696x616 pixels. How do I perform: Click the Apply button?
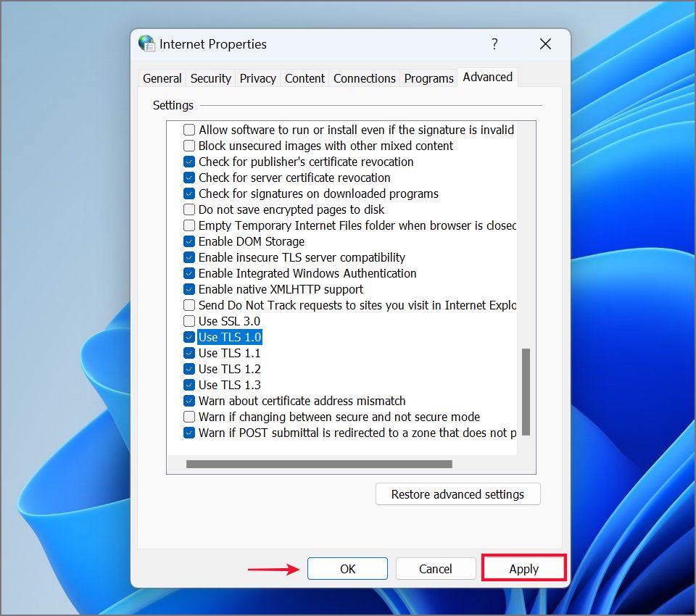pyautogui.click(x=523, y=568)
